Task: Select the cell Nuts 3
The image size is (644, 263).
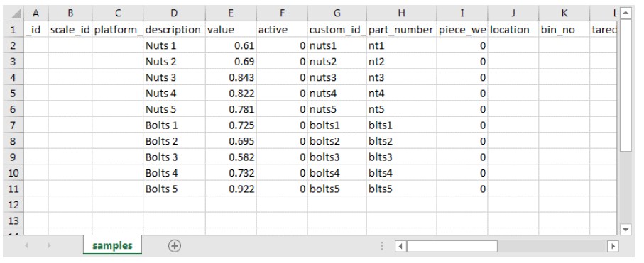Action: click(174, 77)
